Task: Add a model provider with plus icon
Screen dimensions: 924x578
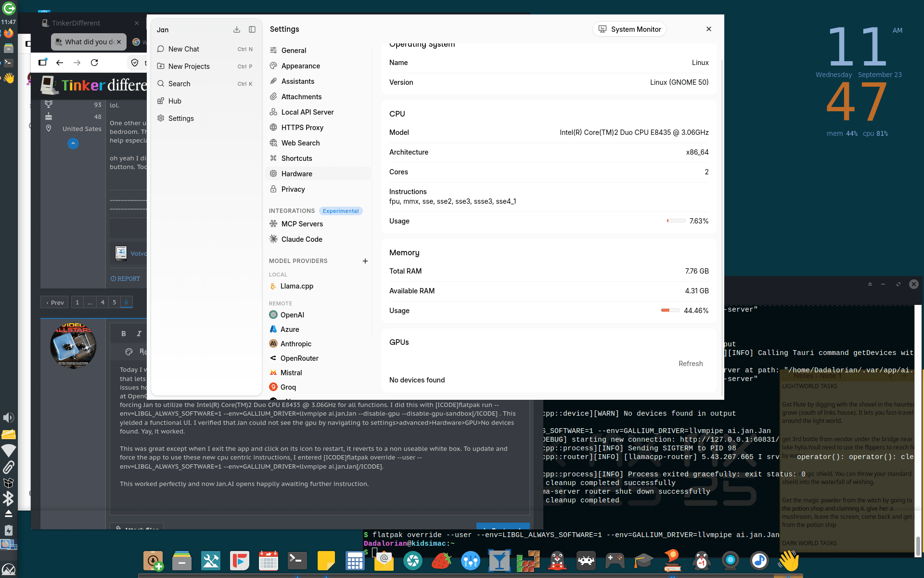Action: (365, 261)
